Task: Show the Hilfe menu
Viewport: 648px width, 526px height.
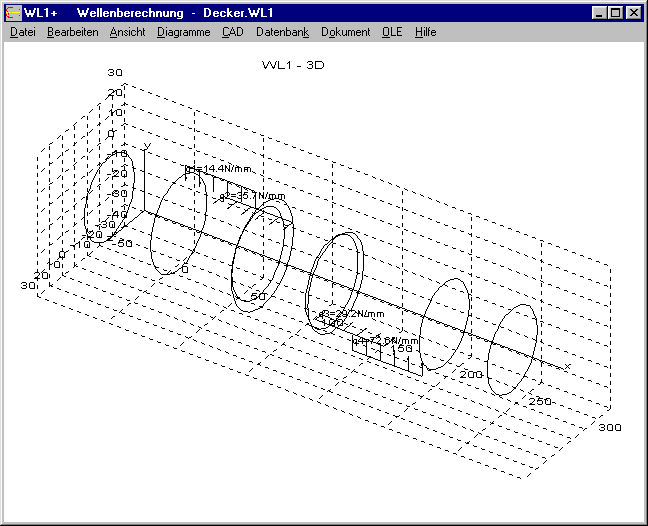Action: pos(425,32)
